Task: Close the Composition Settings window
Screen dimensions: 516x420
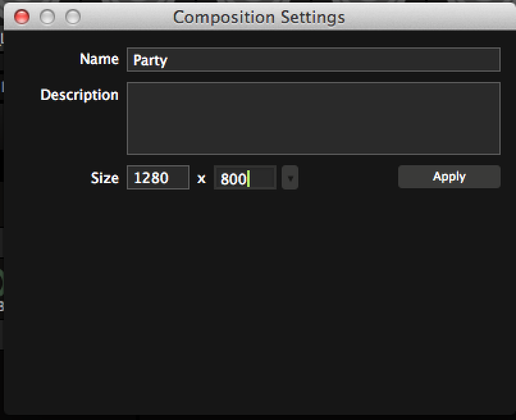Action: pos(22,17)
